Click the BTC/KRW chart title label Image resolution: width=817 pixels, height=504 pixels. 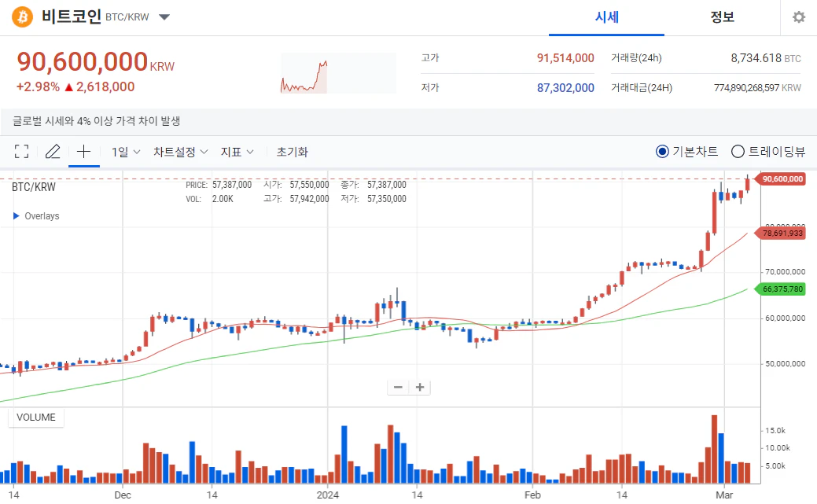click(x=33, y=187)
